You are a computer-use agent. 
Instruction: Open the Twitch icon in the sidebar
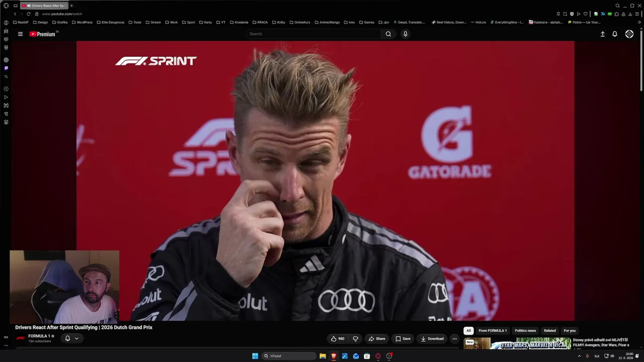6,68
